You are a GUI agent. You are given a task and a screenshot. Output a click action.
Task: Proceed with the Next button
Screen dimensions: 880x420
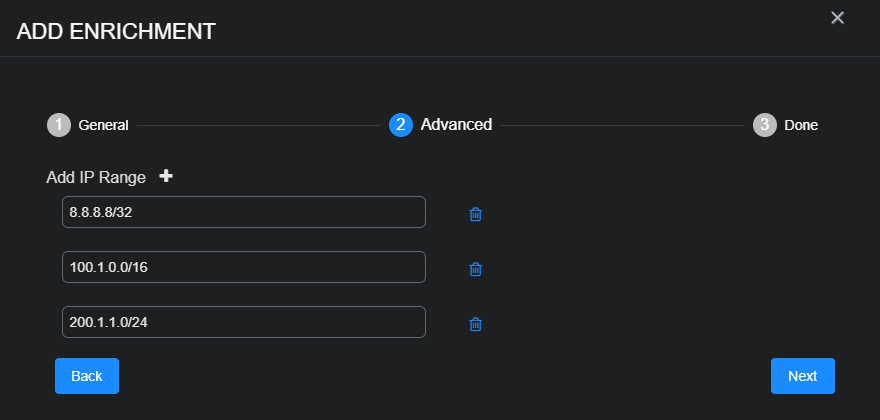pos(802,376)
